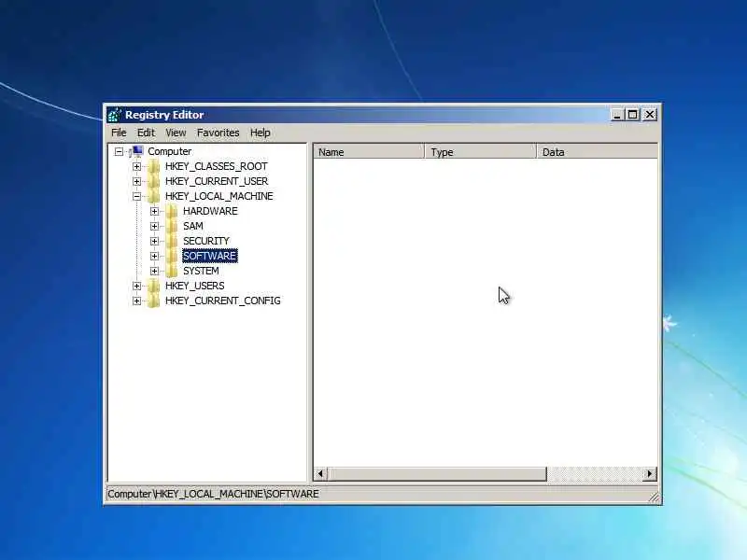Select the HKEY_USERS label

point(195,286)
